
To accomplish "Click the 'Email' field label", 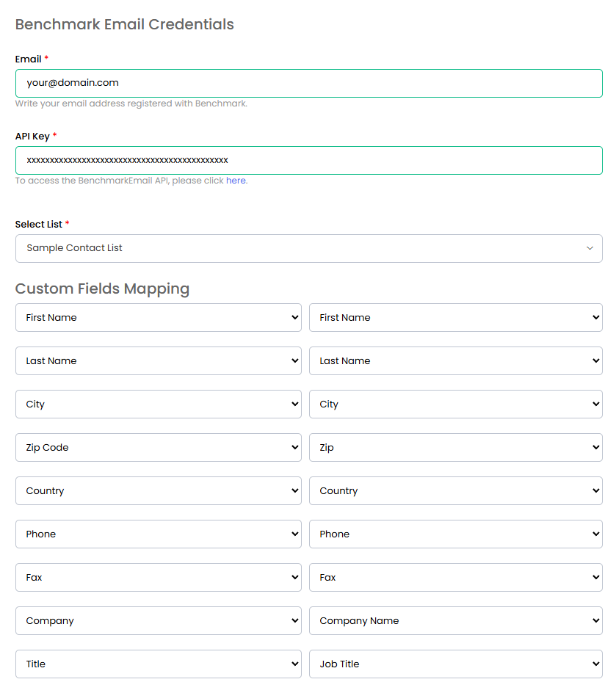I will click(x=29, y=59).
